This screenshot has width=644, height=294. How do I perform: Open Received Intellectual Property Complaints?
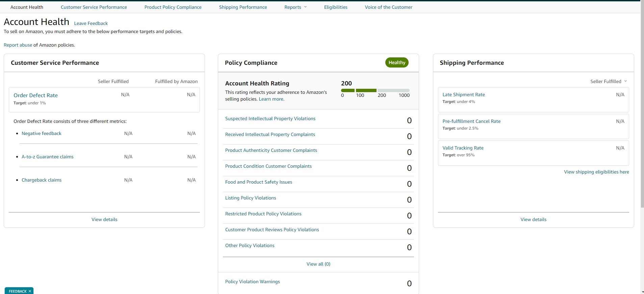click(270, 134)
